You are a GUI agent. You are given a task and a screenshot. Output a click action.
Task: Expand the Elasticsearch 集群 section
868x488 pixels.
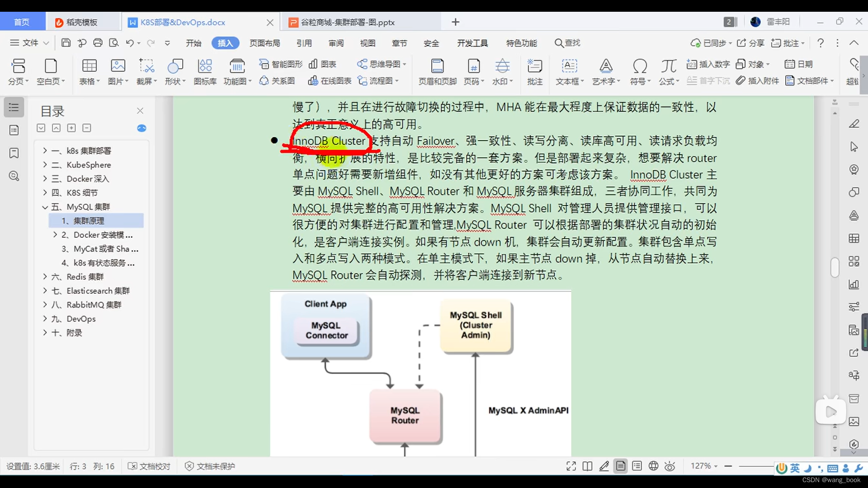tap(45, 291)
